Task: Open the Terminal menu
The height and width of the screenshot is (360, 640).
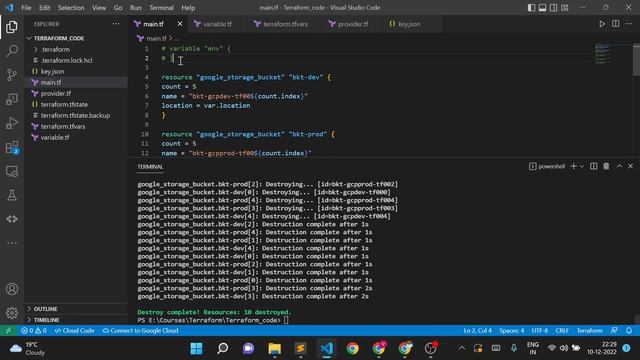Action: click(x=161, y=8)
